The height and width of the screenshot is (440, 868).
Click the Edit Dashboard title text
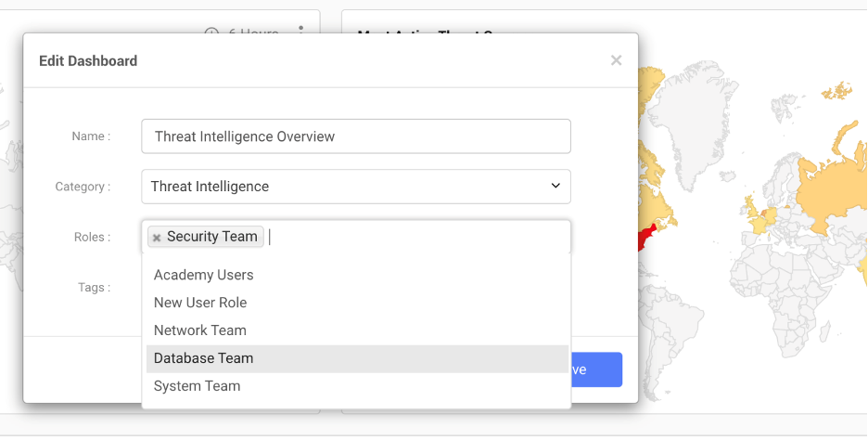[88, 61]
